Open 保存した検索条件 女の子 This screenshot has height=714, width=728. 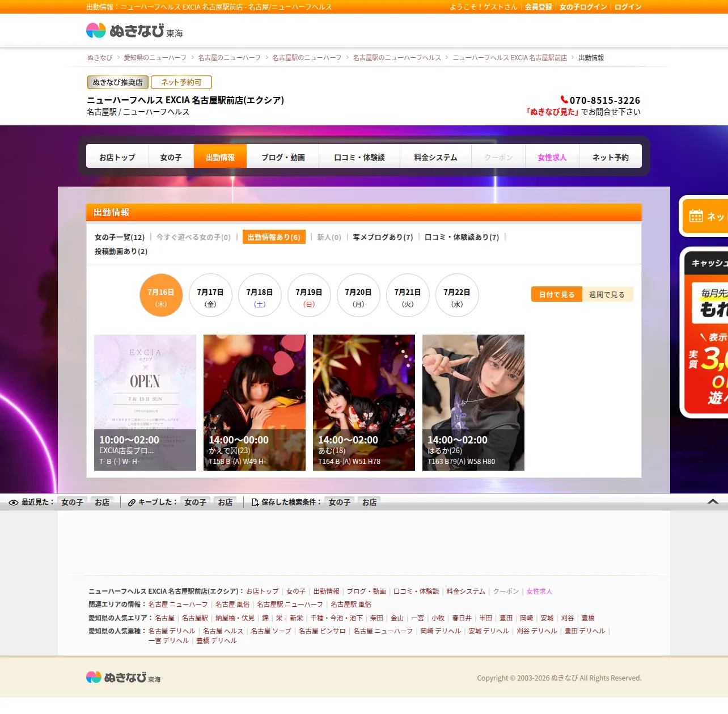point(339,502)
